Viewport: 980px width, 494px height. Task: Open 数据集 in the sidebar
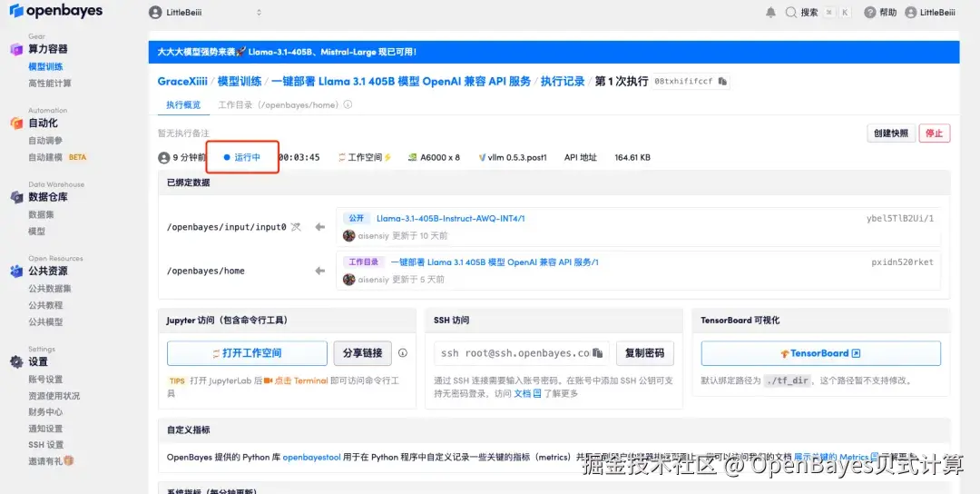41,214
